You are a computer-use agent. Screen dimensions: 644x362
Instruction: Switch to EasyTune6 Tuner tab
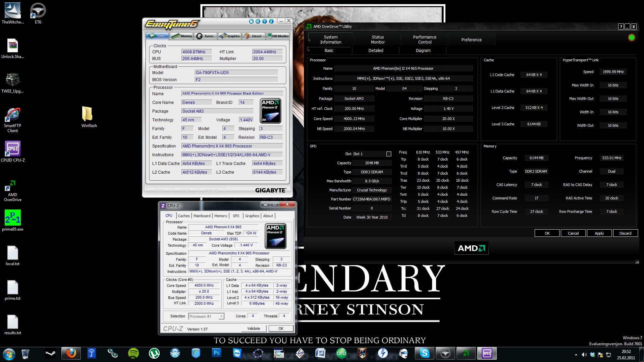tap(206, 36)
